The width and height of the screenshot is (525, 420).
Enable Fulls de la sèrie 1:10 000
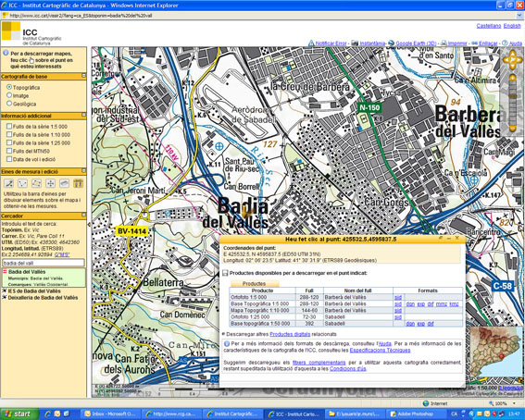click(x=9, y=134)
